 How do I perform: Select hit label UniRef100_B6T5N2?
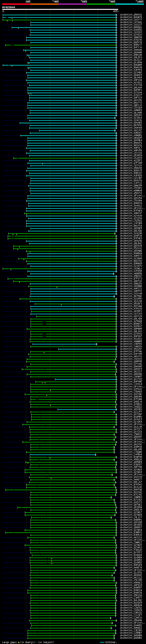pos(131,296)
